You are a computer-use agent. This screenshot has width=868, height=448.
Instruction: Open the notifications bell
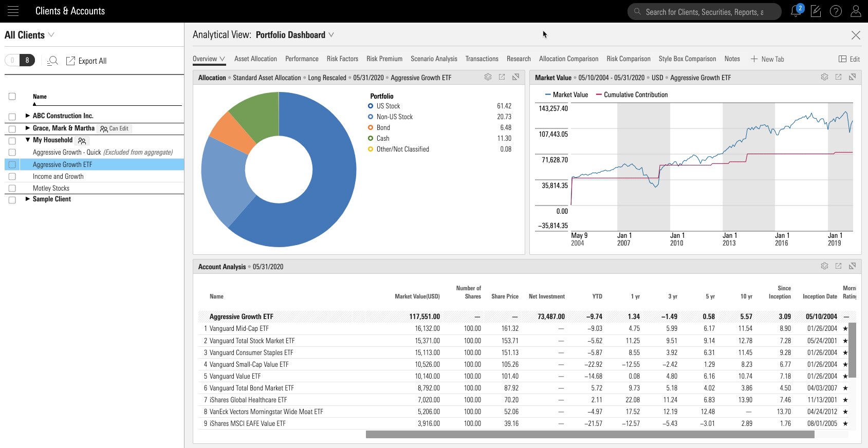click(x=796, y=11)
